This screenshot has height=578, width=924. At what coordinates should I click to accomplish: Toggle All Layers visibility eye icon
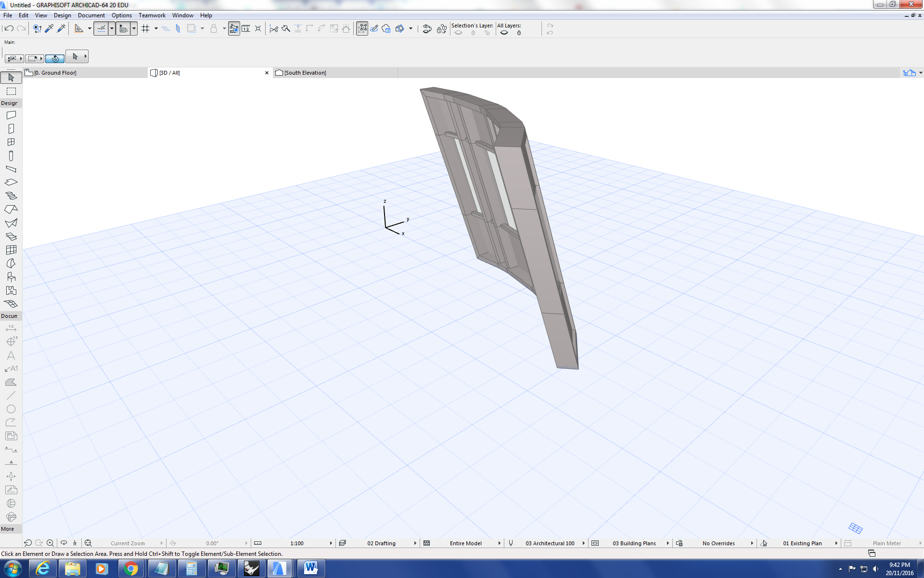click(504, 33)
